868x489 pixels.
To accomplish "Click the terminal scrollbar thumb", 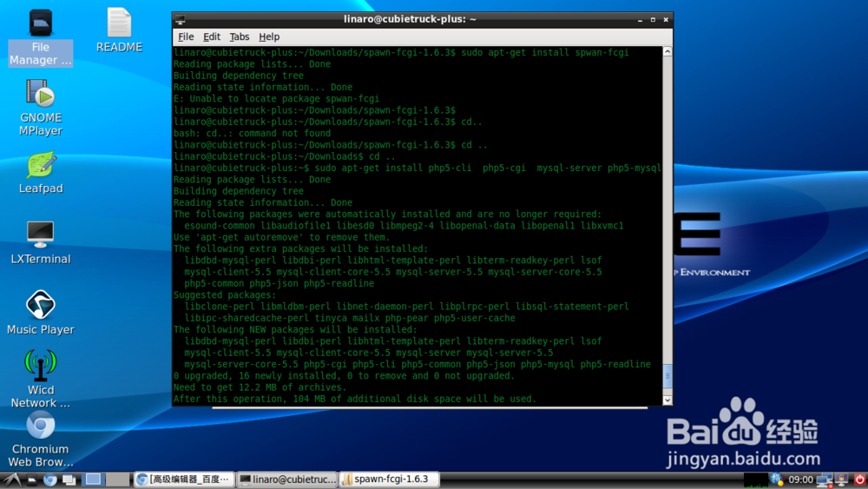I will 667,376.
